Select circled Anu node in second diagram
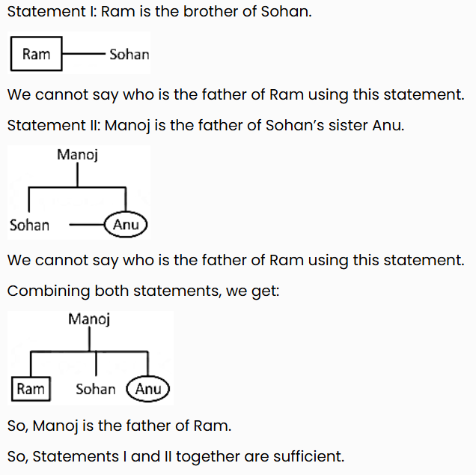The image size is (476, 475). (126, 225)
